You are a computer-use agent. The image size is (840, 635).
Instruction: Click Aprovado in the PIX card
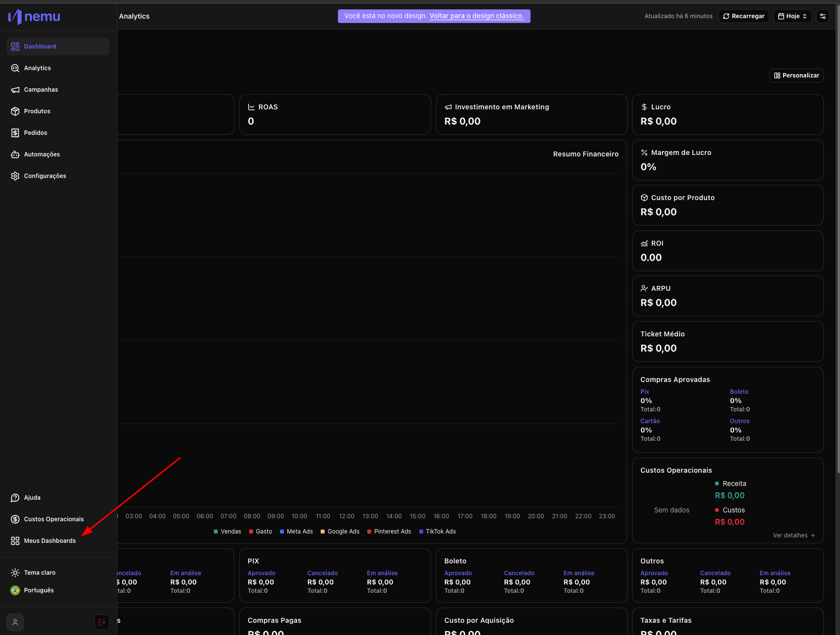pyautogui.click(x=261, y=573)
